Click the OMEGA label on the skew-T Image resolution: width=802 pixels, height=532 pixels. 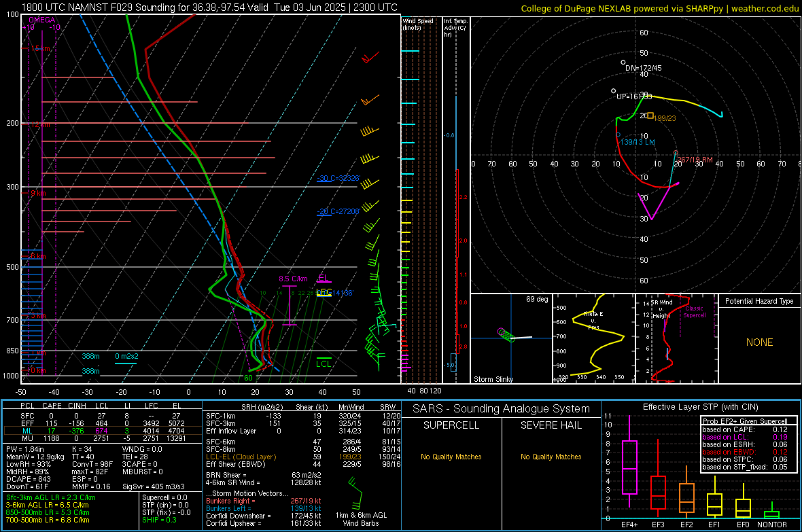42,20
